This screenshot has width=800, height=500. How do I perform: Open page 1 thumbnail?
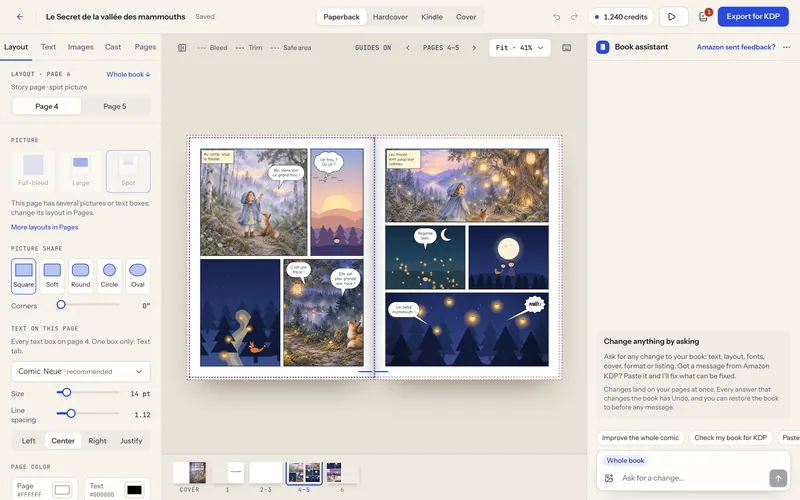click(228, 473)
